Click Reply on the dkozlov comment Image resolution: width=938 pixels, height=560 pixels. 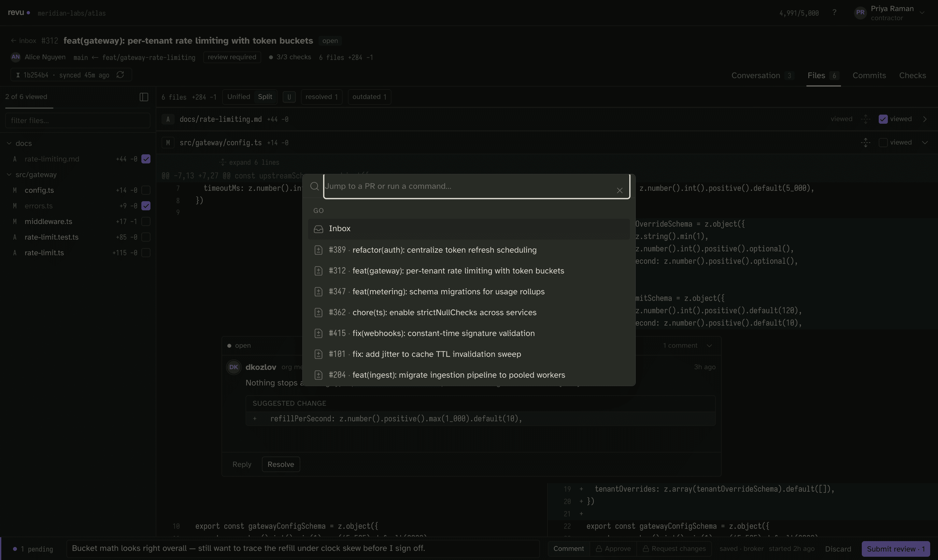point(242,465)
